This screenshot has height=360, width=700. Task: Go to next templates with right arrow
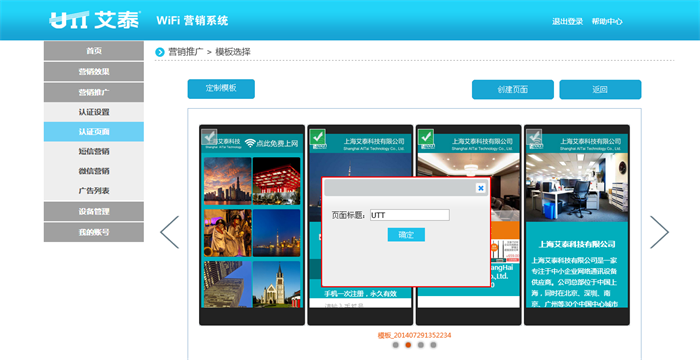point(659,232)
